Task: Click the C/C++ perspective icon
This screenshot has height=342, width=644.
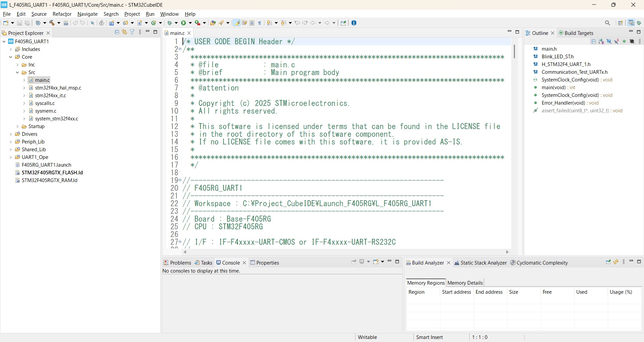Action: pos(631,23)
